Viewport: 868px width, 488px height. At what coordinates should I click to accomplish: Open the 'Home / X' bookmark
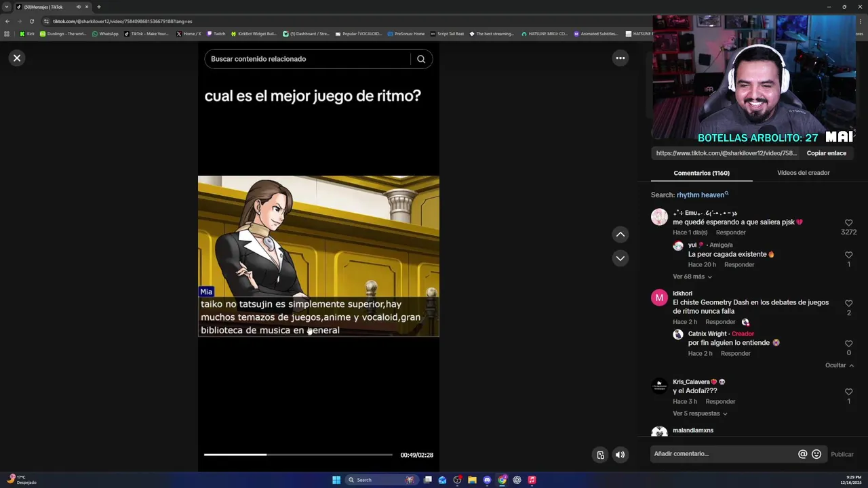[x=189, y=33]
